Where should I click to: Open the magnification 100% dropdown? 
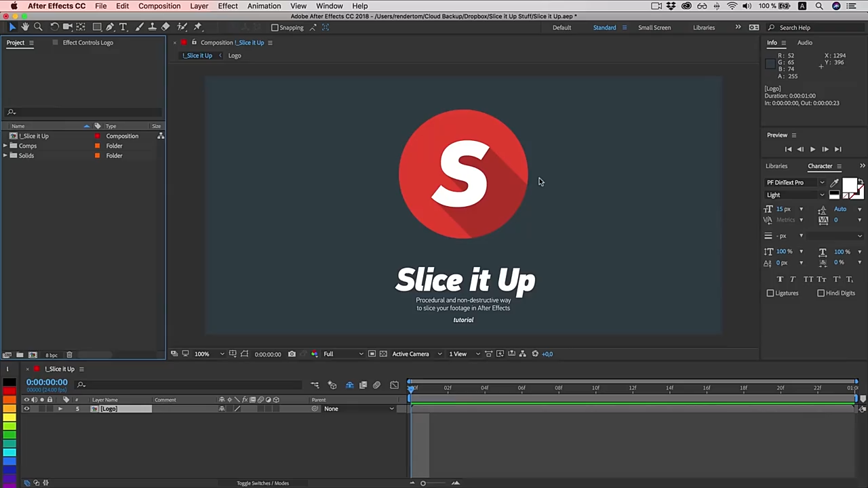point(209,354)
